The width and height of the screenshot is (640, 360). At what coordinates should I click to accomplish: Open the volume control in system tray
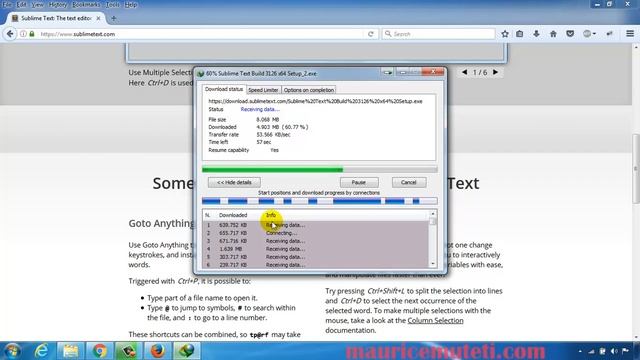[614, 351]
